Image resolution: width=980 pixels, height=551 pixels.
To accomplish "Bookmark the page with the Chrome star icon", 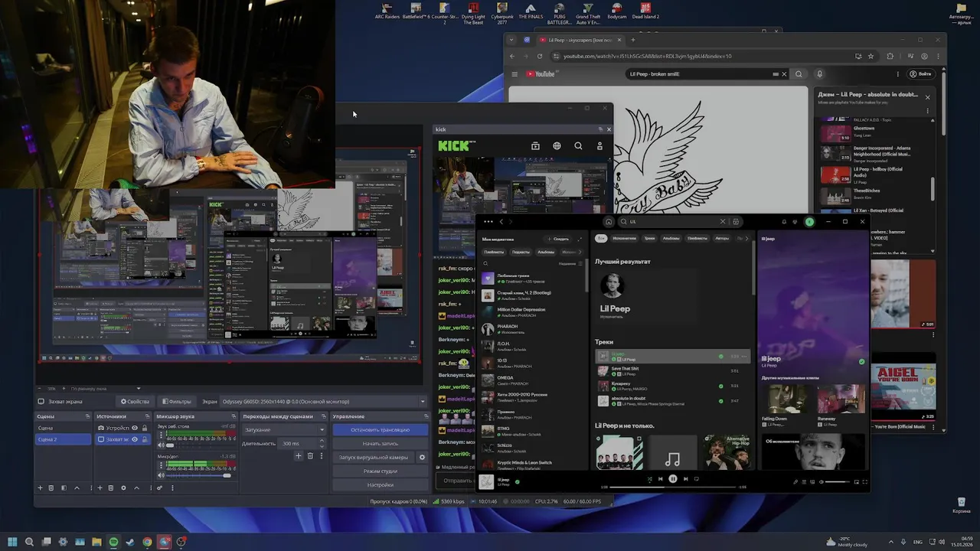I will click(871, 56).
